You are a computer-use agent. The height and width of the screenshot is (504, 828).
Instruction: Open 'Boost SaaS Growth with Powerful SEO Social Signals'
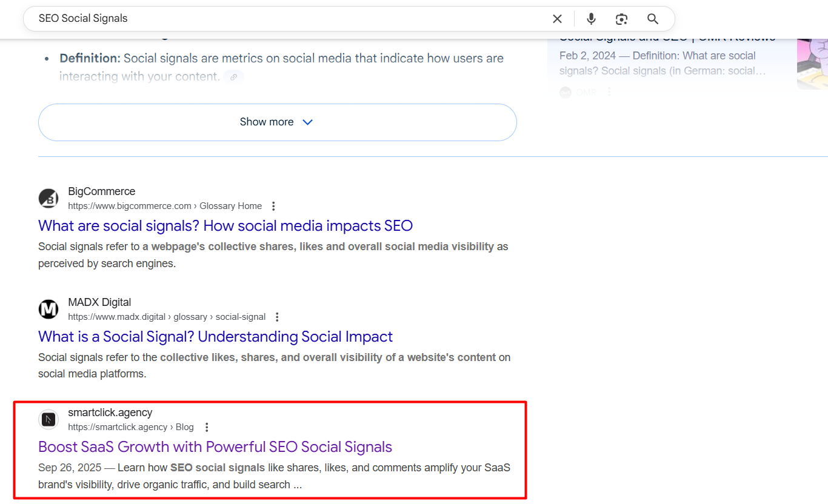coord(215,447)
